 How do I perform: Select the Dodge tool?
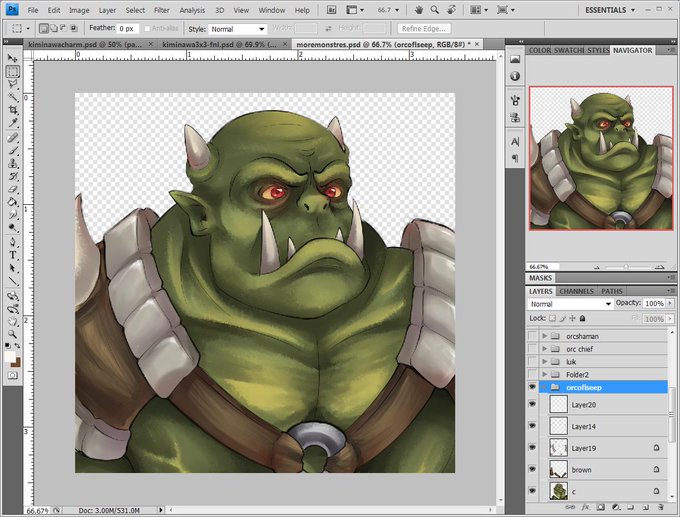click(x=13, y=227)
